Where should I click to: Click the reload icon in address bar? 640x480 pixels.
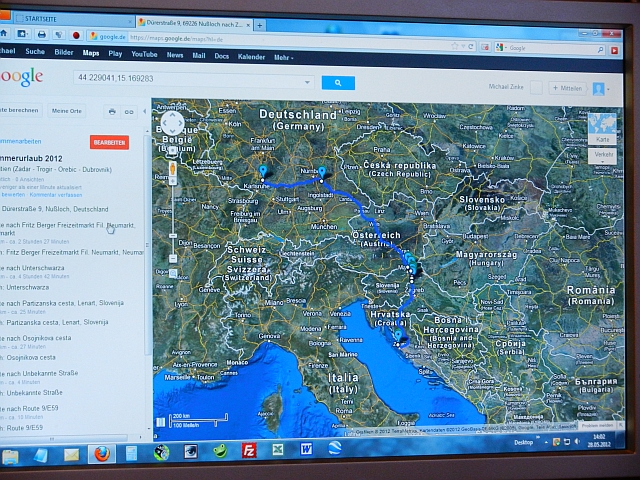point(471,47)
